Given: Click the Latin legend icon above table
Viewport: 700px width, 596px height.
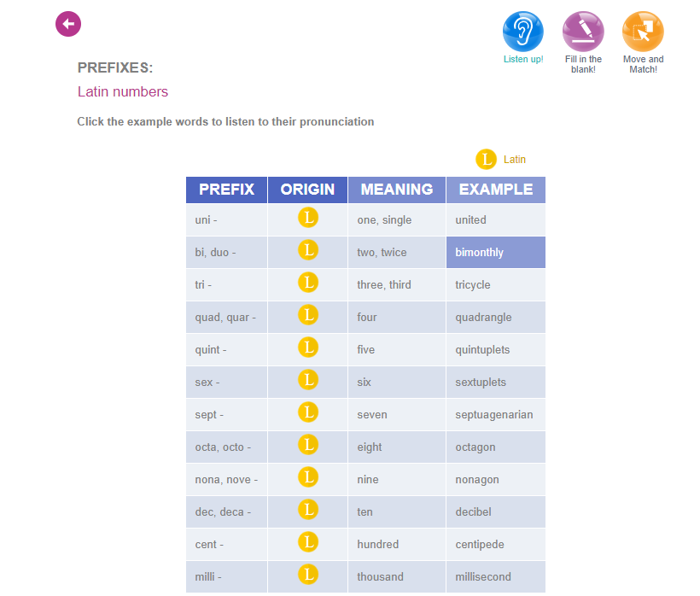Looking at the screenshot, I should 486,160.
